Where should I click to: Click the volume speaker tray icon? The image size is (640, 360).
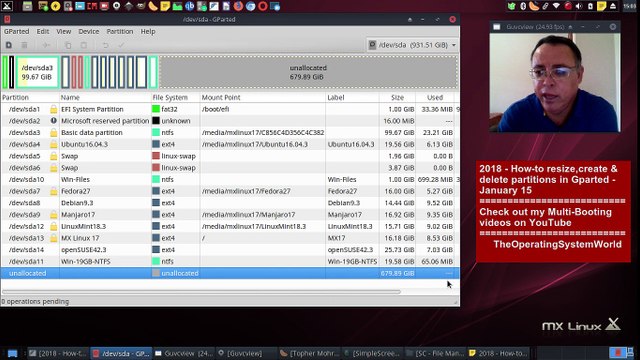[579, 6]
